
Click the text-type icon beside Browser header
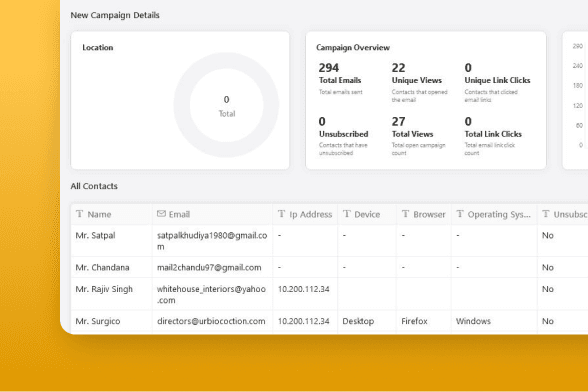(x=405, y=214)
